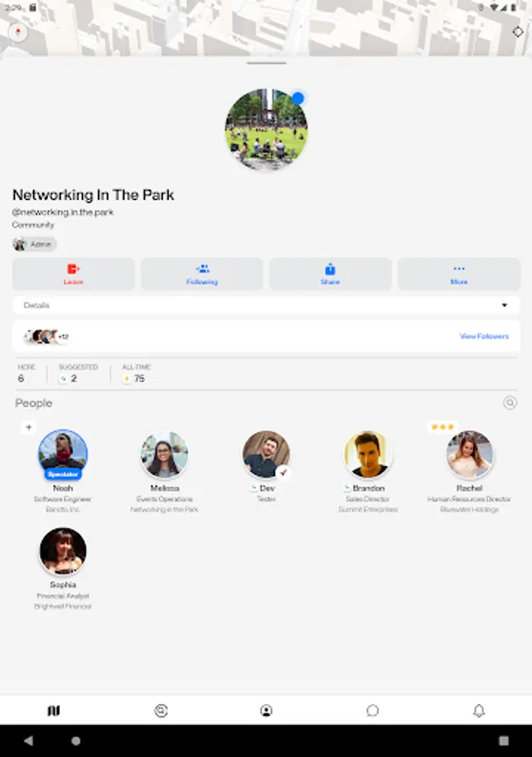Share the Networking In The Park community

click(x=330, y=274)
